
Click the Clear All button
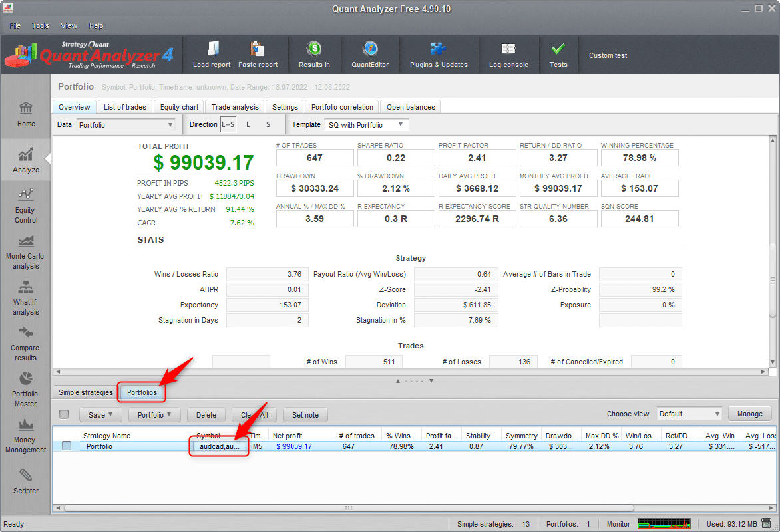tap(254, 415)
